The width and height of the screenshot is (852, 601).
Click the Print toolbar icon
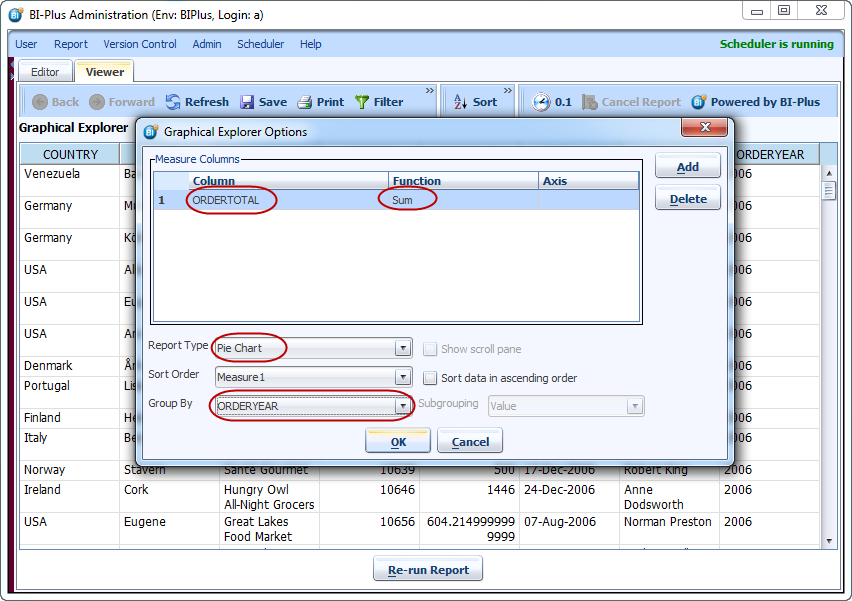[x=305, y=102]
